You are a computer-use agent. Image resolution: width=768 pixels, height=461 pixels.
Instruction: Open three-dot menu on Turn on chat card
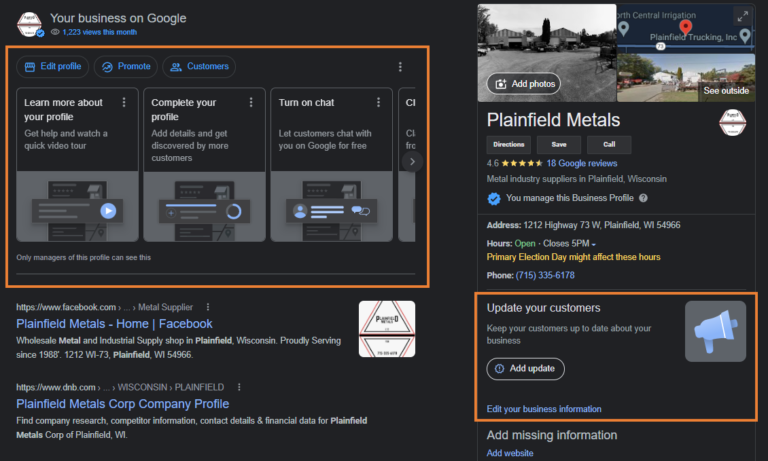tap(378, 102)
